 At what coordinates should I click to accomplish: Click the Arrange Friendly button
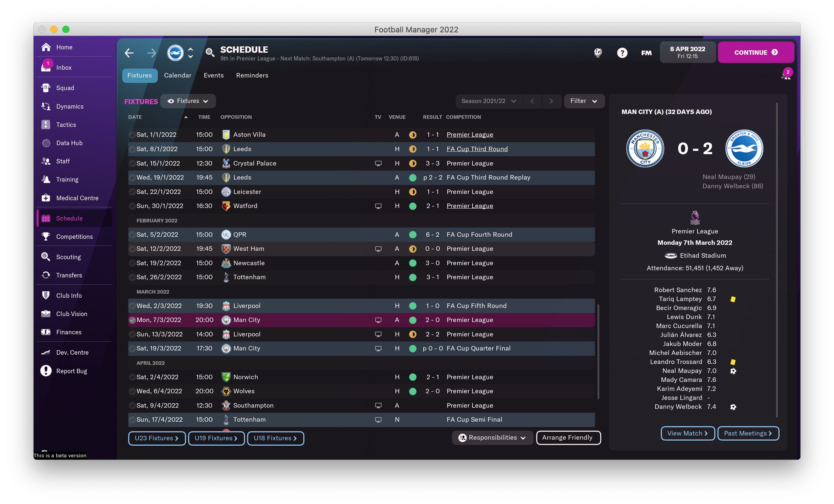[568, 437]
